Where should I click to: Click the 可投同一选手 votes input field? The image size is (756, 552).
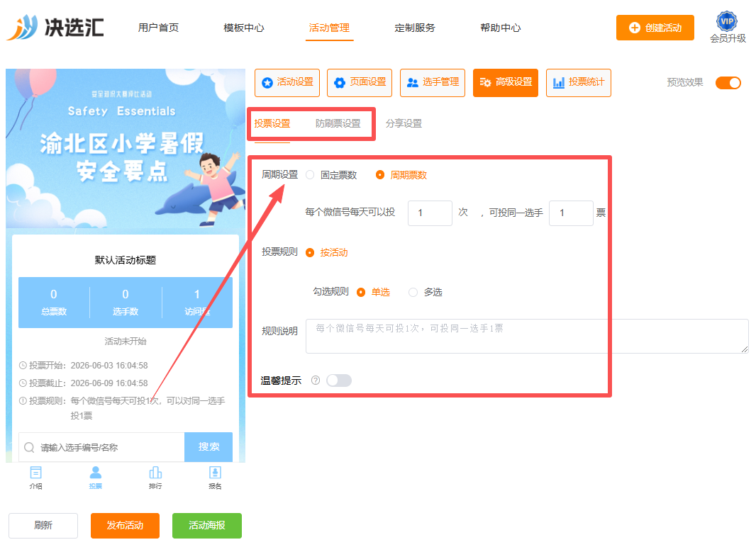(x=571, y=213)
